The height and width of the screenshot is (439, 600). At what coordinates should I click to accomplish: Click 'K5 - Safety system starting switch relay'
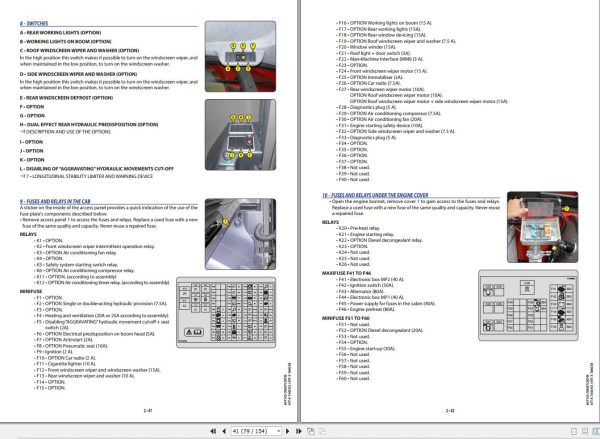coord(76,264)
